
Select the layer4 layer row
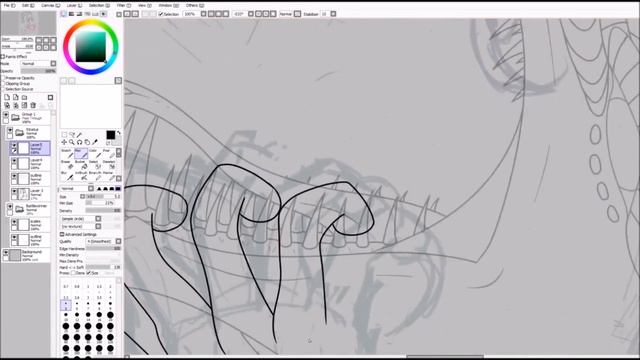click(x=31, y=164)
